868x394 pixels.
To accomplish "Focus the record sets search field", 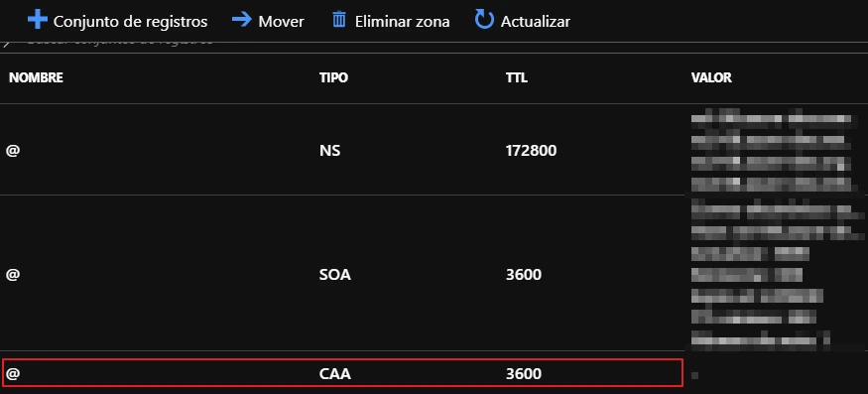I will click(x=434, y=45).
